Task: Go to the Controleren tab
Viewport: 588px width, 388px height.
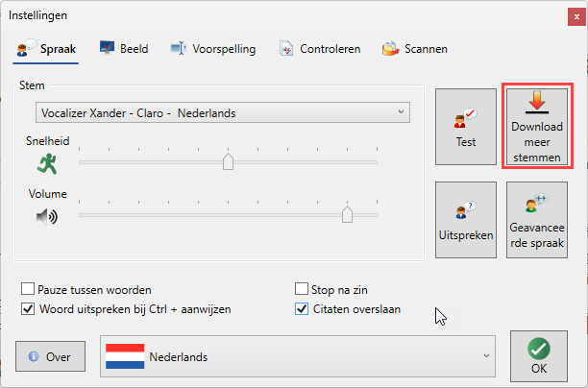Action: pyautogui.click(x=319, y=49)
